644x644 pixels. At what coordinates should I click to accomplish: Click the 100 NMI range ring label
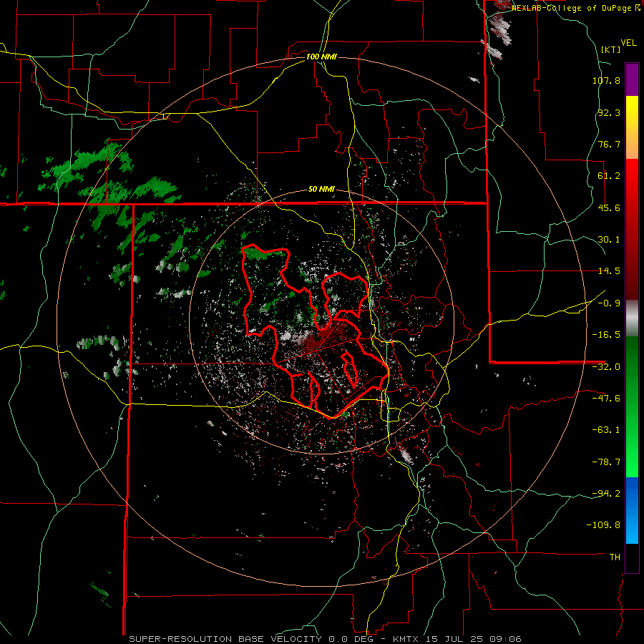coord(321,57)
